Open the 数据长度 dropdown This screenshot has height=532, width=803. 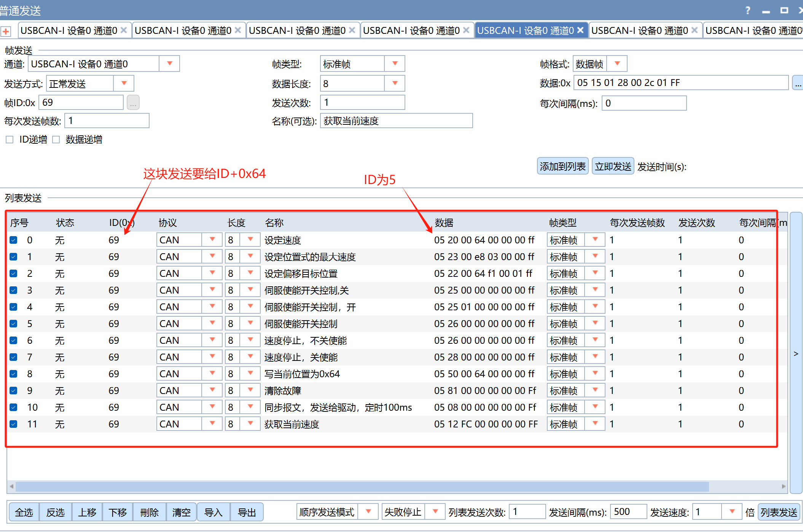tap(395, 83)
